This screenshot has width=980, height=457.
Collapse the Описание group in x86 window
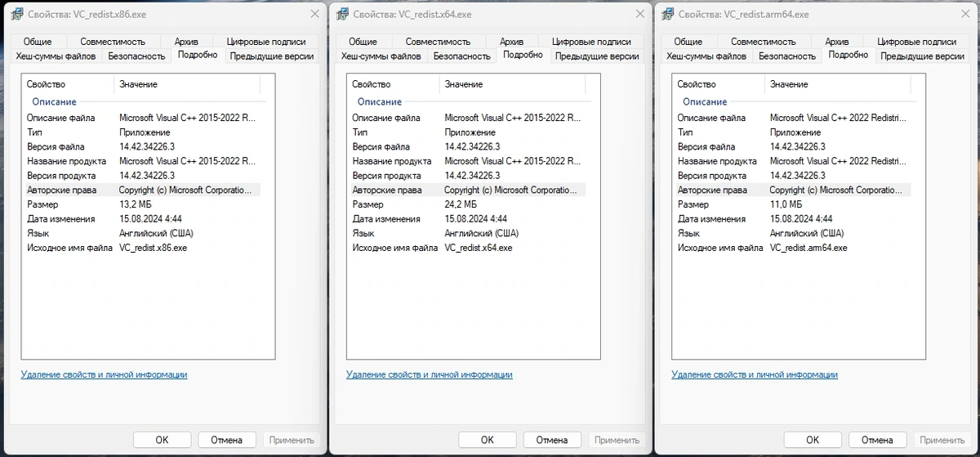(54, 102)
